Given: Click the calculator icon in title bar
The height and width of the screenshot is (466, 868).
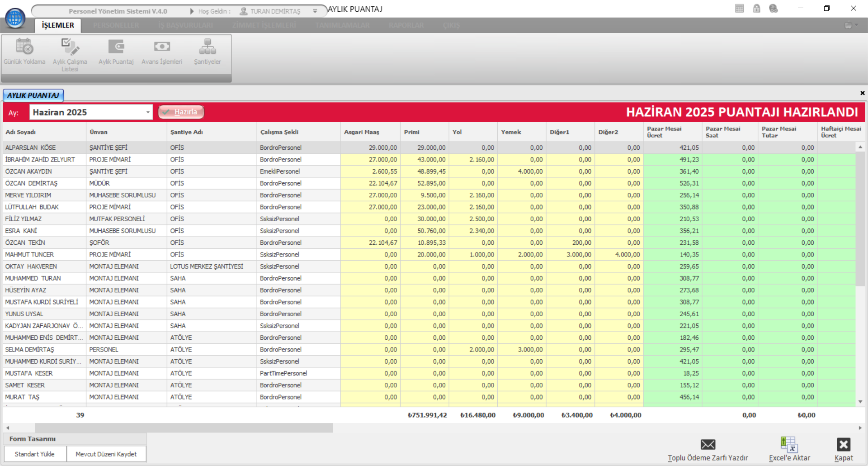Looking at the screenshot, I should [740, 9].
